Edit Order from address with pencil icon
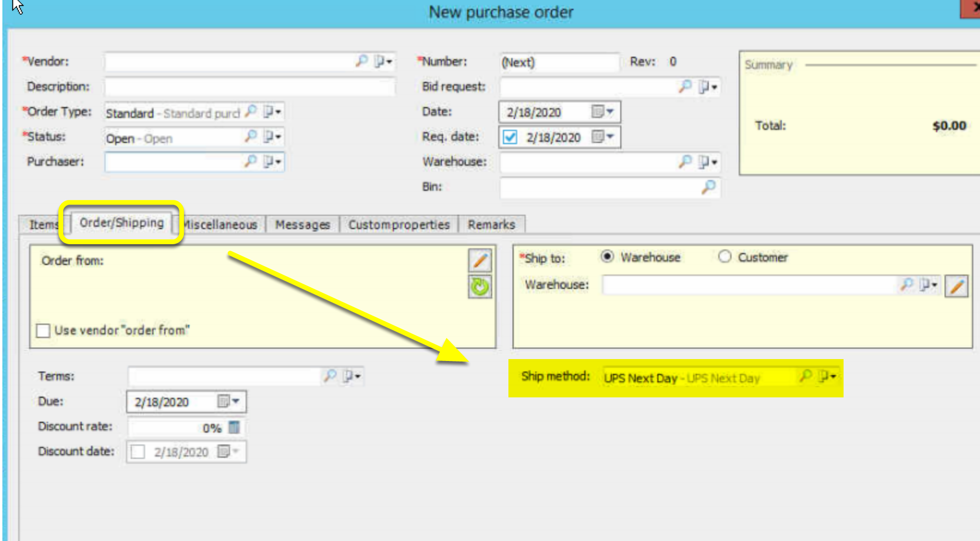 click(480, 261)
